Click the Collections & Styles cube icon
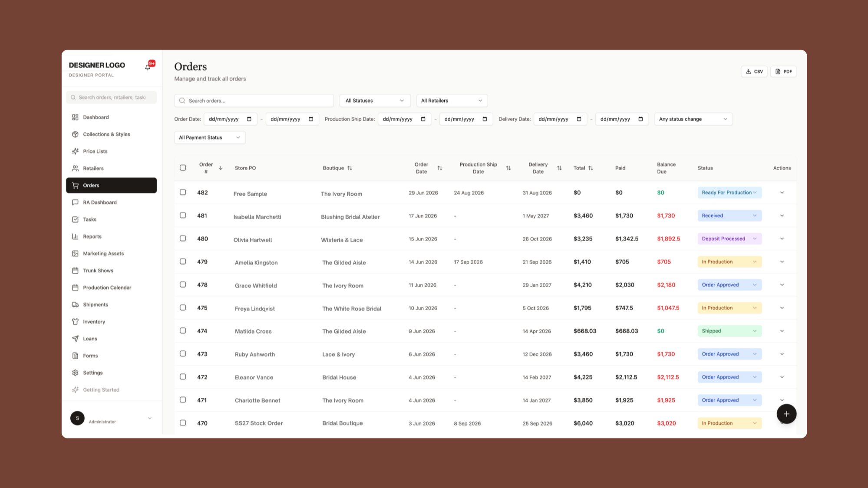The height and width of the screenshot is (488, 868). [x=75, y=134]
